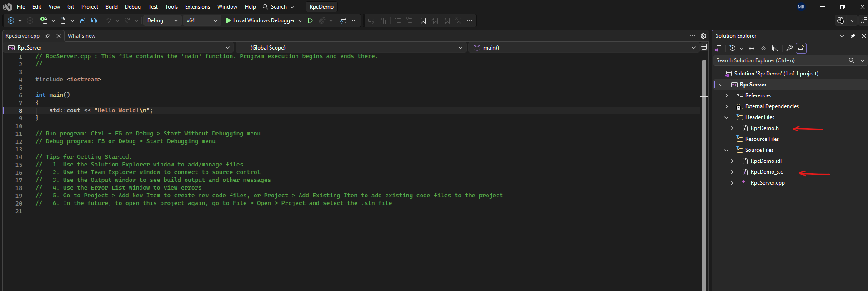The width and height of the screenshot is (868, 291).
Task: Click the Send Feedback icon
Action: tap(863, 20)
